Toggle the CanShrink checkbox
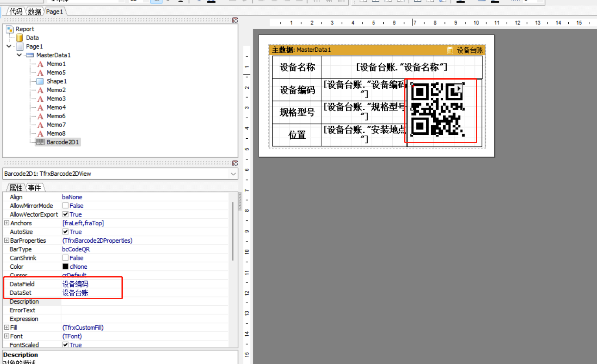This screenshot has width=597, height=364. 65,258
